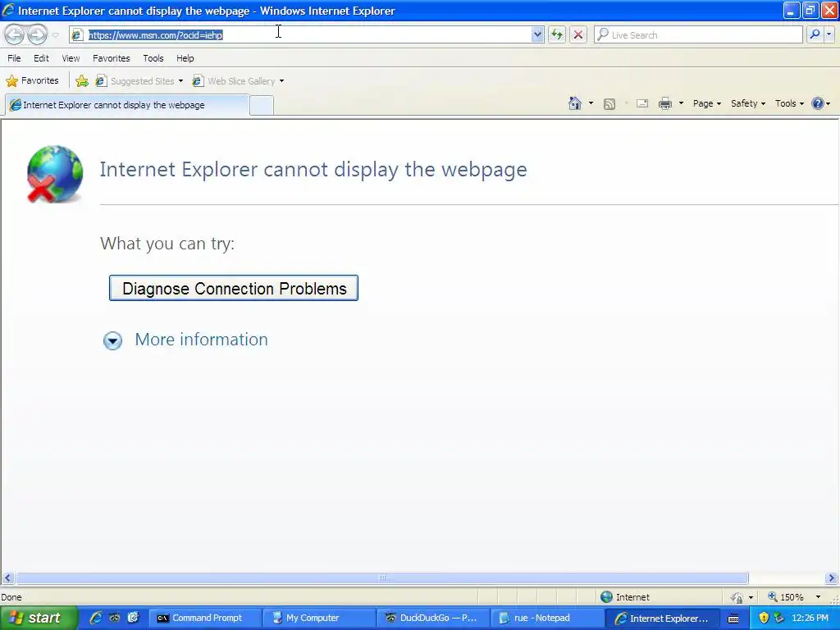
Task: Click the Internet security zone indicator
Action: (624, 597)
